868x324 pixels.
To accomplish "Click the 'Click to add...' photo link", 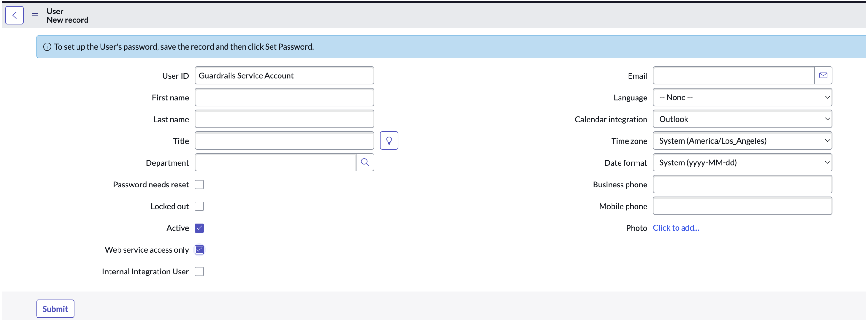I will coord(676,228).
